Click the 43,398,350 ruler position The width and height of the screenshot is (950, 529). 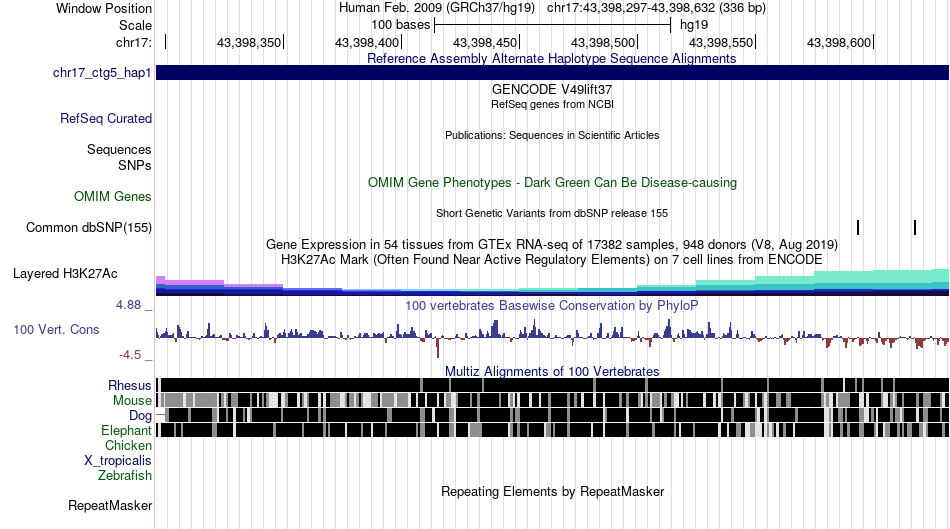pyautogui.click(x=249, y=42)
